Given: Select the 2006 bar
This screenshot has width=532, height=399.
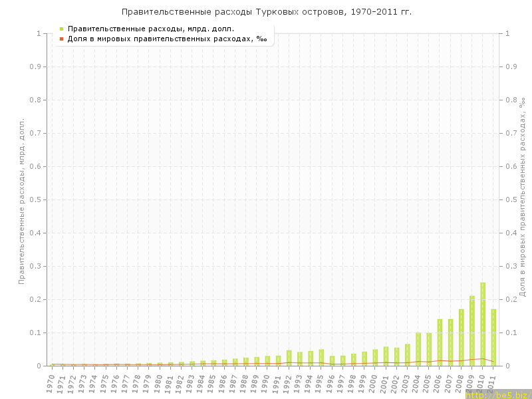Looking at the screenshot, I should coord(440,342).
